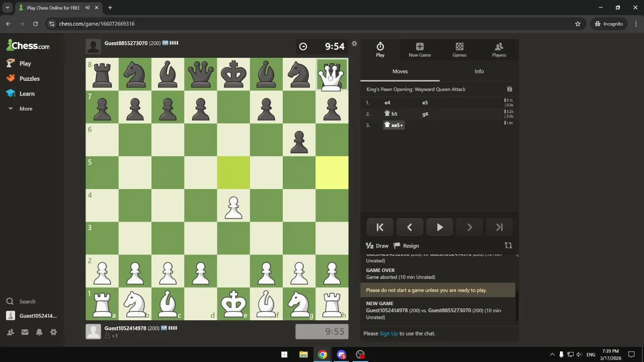The height and width of the screenshot is (362, 644).
Task: Open a new browser tab
Action: (x=110, y=8)
